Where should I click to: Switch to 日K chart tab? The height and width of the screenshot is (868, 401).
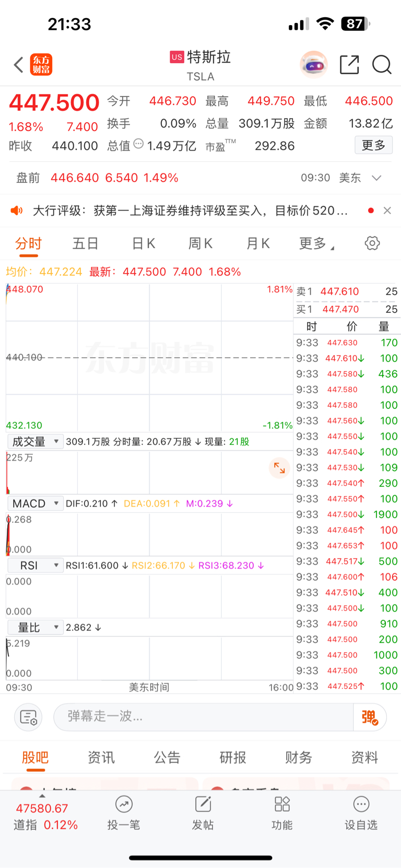[x=144, y=244]
